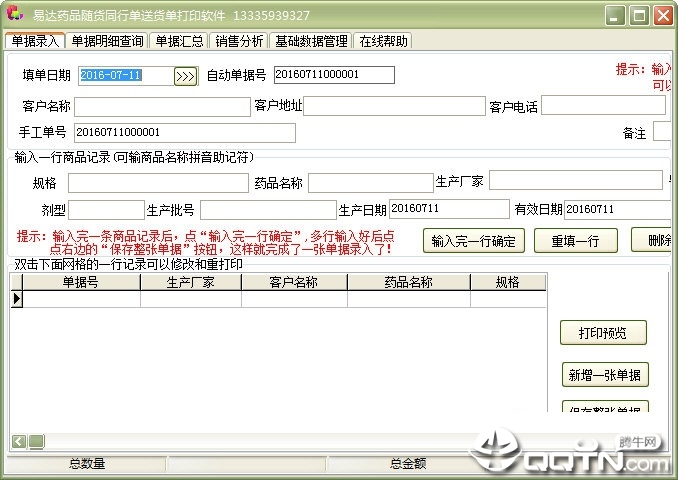The width and height of the screenshot is (678, 480).
Task: Minimize the application window
Action: (614, 16)
